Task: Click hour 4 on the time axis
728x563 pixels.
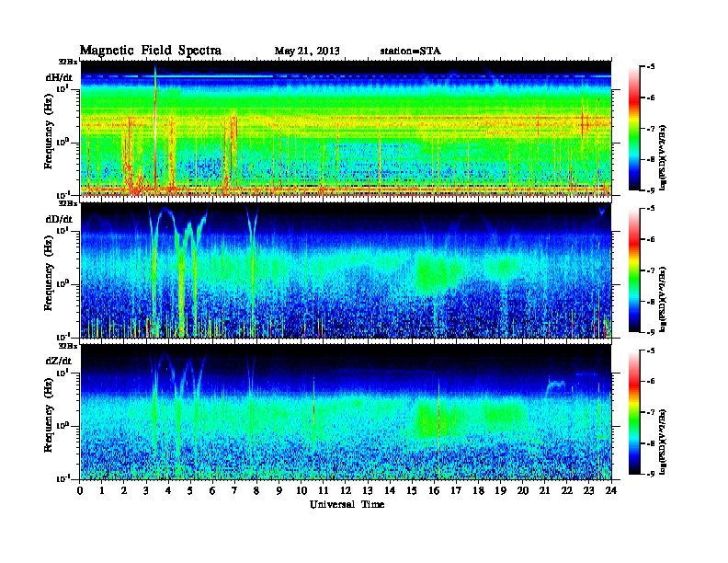Action: tap(168, 490)
